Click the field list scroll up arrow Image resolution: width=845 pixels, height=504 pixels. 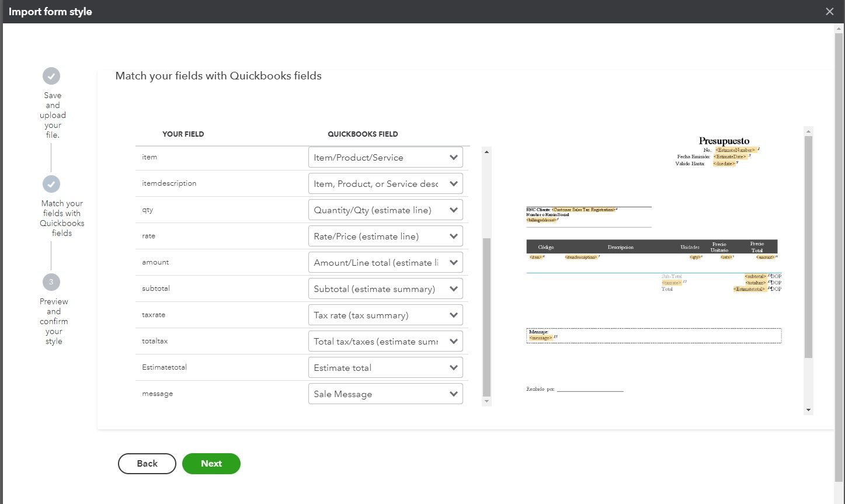coord(487,152)
